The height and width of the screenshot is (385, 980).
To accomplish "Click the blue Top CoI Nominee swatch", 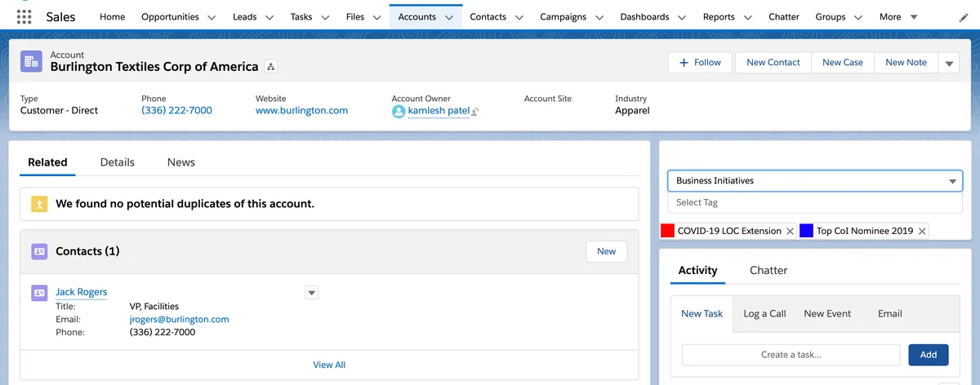I will click(x=806, y=231).
